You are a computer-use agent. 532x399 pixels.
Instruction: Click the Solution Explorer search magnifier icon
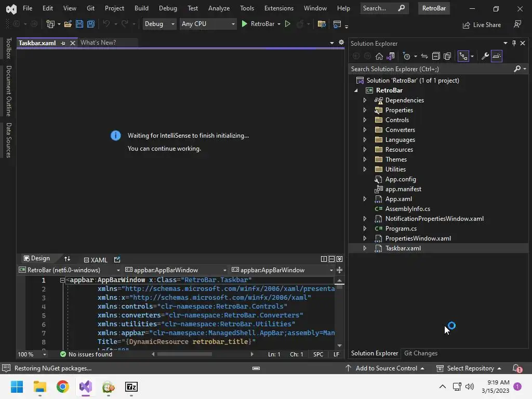pos(517,69)
